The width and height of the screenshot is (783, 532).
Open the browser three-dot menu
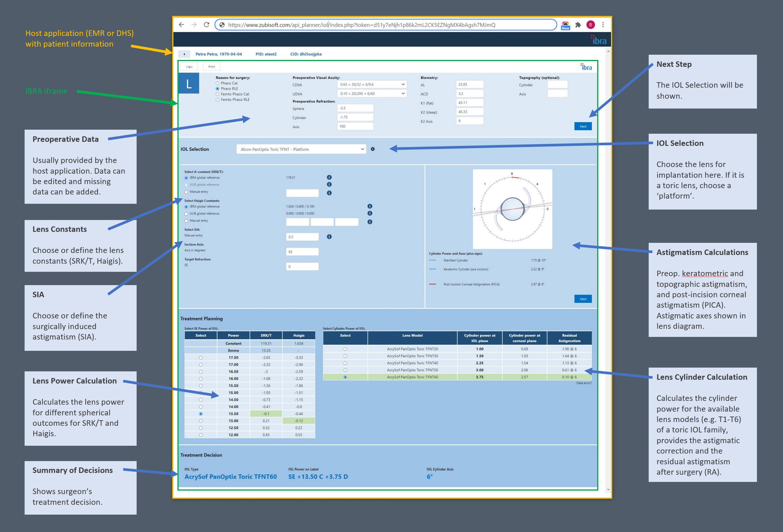(x=603, y=25)
